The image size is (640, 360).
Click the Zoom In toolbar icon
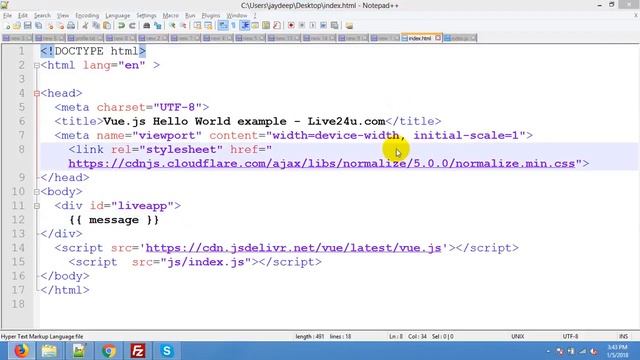[x=172, y=26]
